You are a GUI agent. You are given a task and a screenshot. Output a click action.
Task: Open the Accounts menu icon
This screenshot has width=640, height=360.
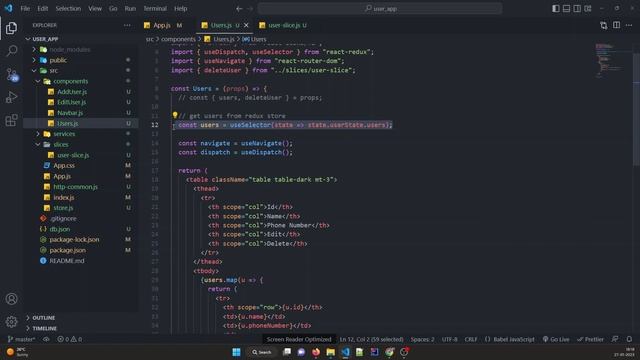(11, 299)
